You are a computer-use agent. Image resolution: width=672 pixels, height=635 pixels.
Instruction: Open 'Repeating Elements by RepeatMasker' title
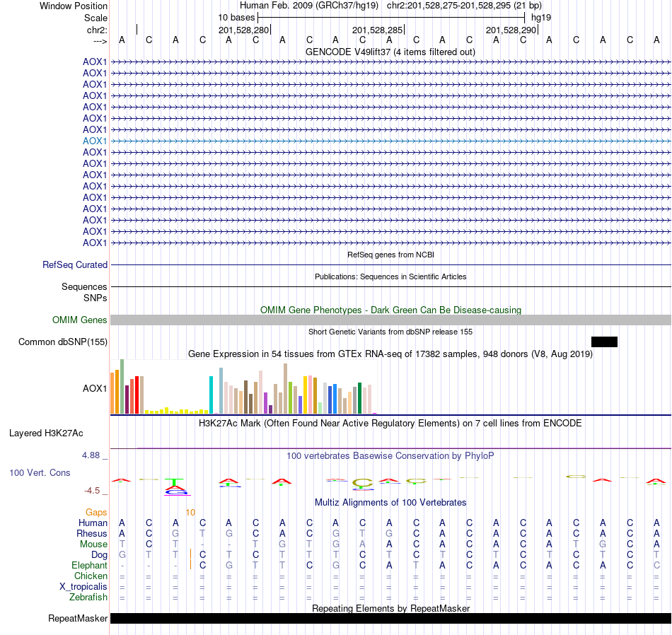coord(390,608)
